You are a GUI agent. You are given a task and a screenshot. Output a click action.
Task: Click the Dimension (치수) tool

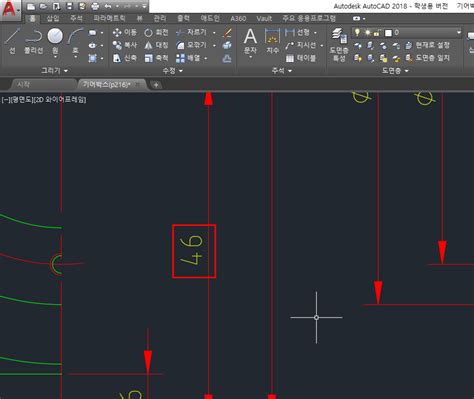pos(272,41)
